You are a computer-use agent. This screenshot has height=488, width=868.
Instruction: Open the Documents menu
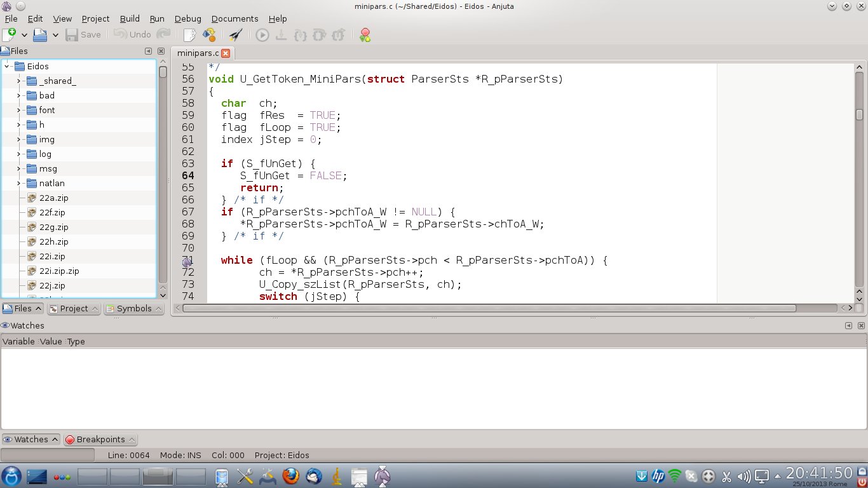pos(234,18)
